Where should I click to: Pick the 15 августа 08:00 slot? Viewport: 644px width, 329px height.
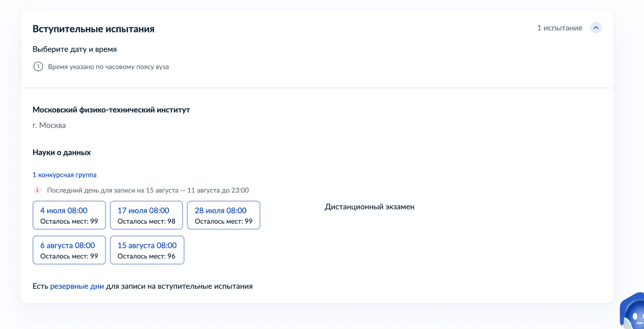[147, 250]
